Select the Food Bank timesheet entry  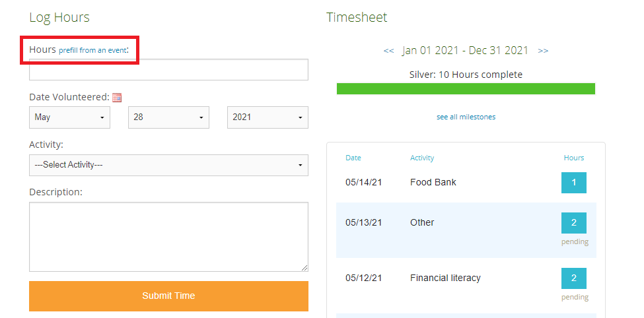433,182
